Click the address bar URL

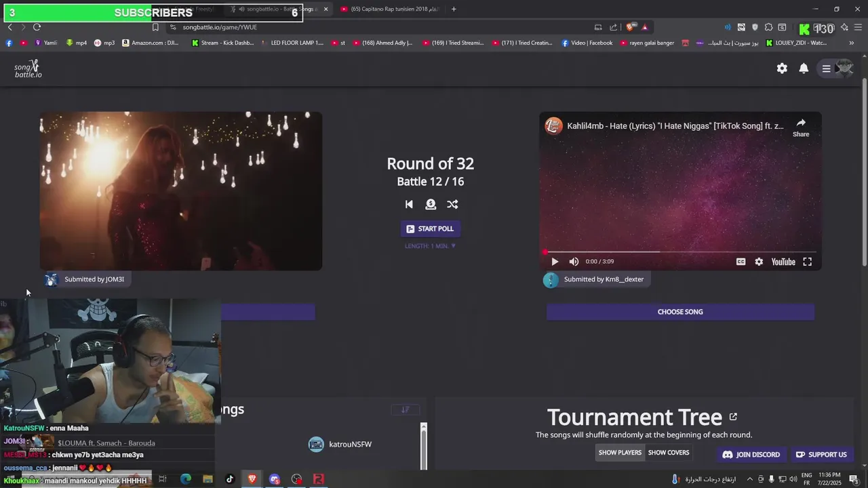220,27
